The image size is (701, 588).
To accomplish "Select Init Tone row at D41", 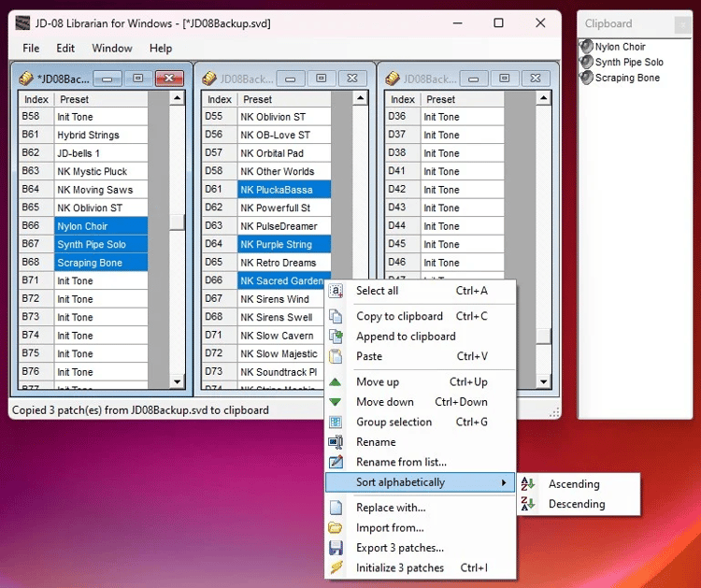I will tap(463, 171).
